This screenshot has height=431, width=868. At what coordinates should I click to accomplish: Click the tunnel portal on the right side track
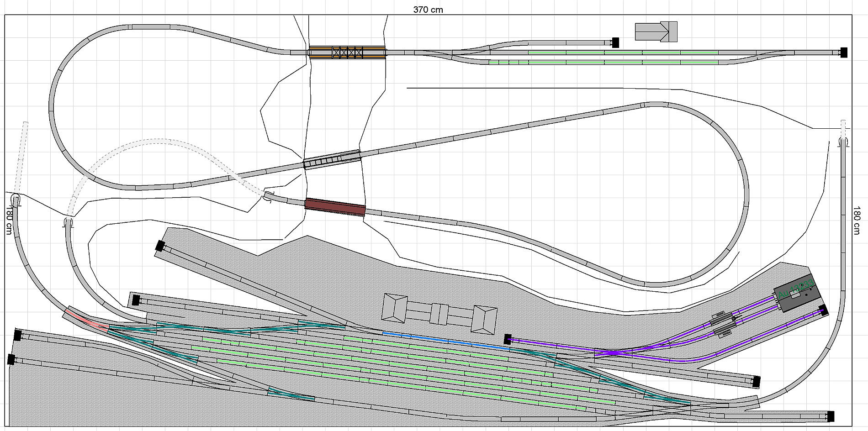pos(843,142)
